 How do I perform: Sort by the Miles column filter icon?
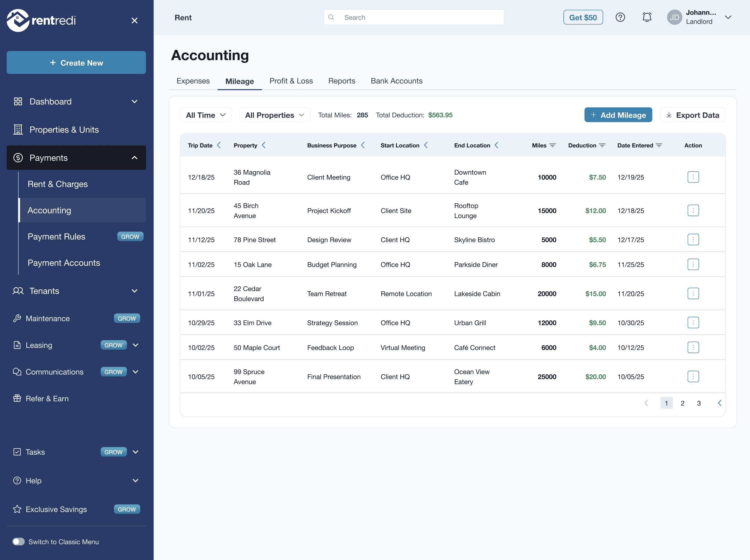coord(552,145)
